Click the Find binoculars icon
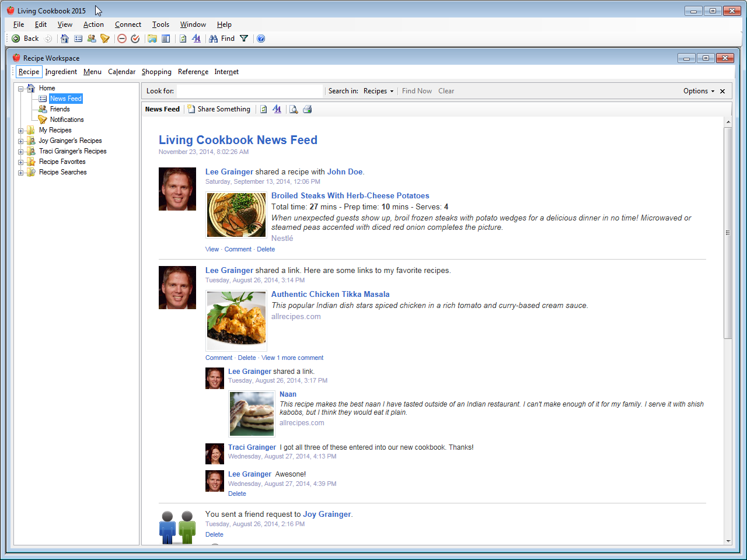The image size is (747, 560). click(x=214, y=38)
